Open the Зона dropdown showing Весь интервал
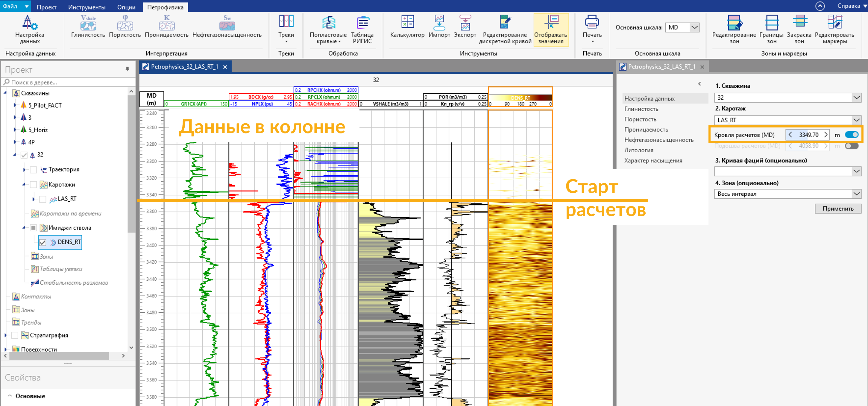The image size is (868, 406). 787,194
